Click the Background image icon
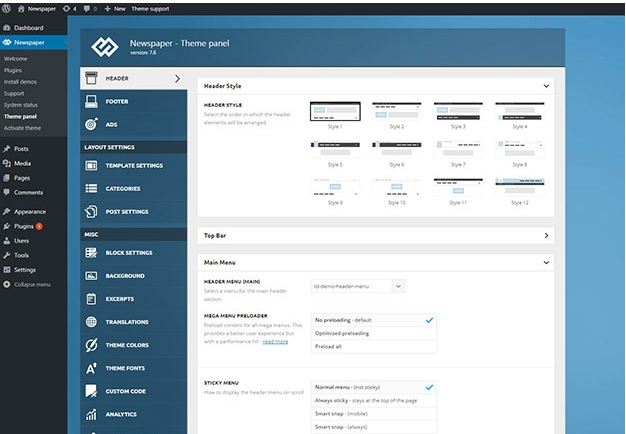Image resolution: width=626 pixels, height=434 pixels. [91, 275]
